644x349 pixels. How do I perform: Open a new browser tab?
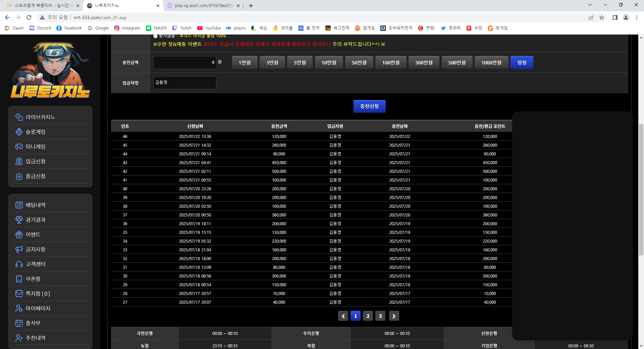pyautogui.click(x=251, y=6)
